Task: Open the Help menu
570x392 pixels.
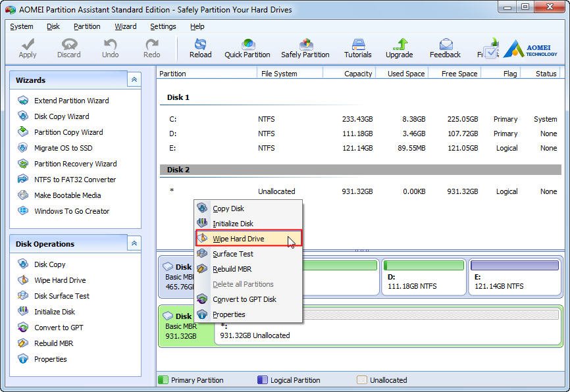Action: (197, 26)
